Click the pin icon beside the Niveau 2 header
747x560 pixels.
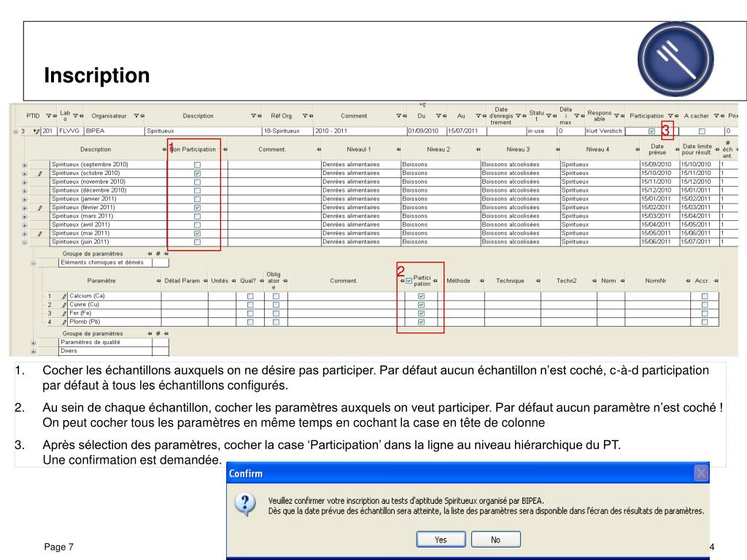click(x=478, y=149)
